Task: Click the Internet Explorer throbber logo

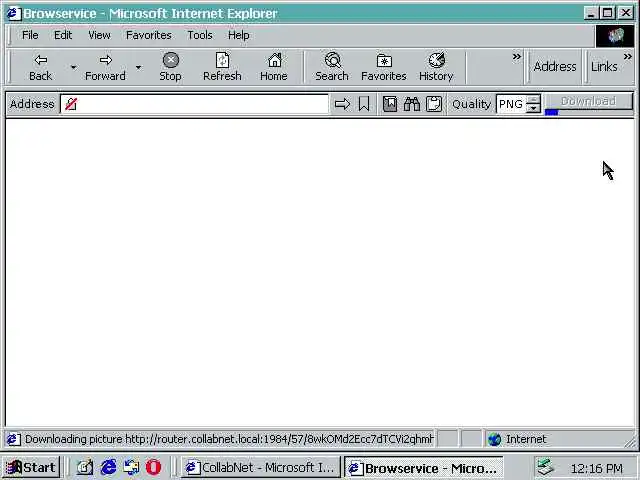Action: tap(615, 36)
